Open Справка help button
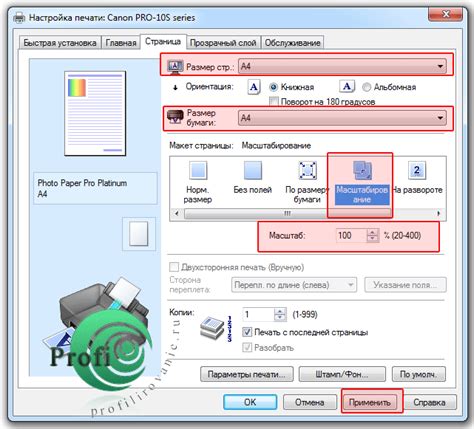The height and width of the screenshot is (429, 474). pos(429,402)
